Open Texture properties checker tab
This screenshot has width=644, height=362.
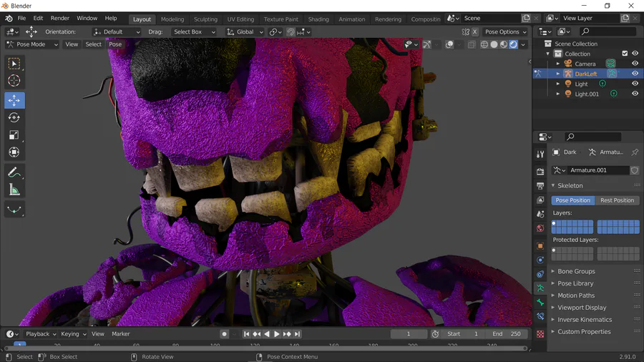540,334
